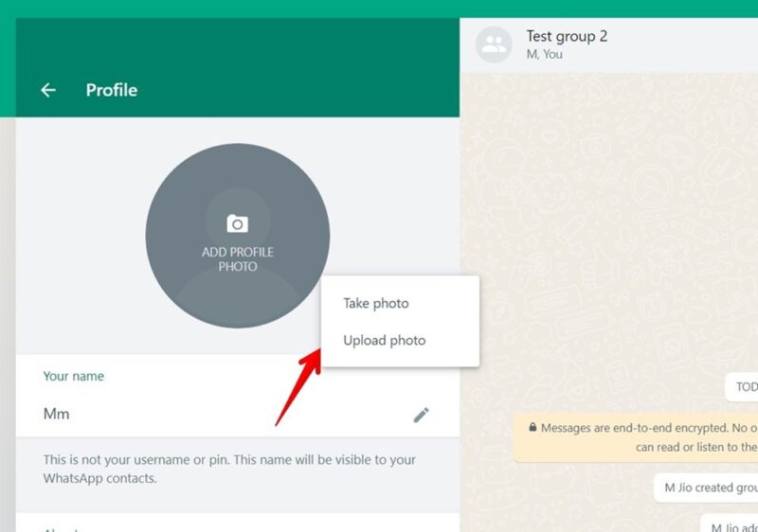The image size is (758, 532).
Task: Click the name field showing Mm
Action: tap(238, 415)
